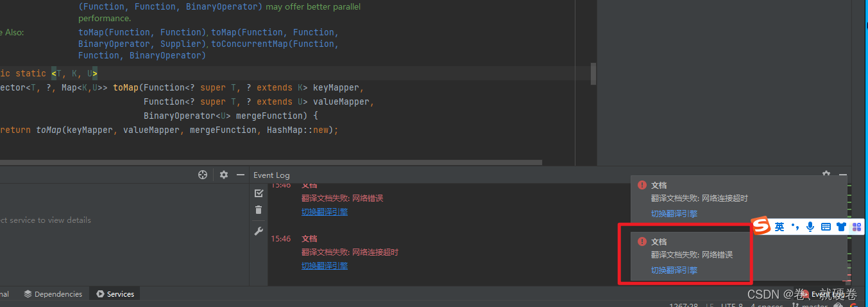Click 切换翻译引擎 in 网络错误 notification popup

(674, 270)
